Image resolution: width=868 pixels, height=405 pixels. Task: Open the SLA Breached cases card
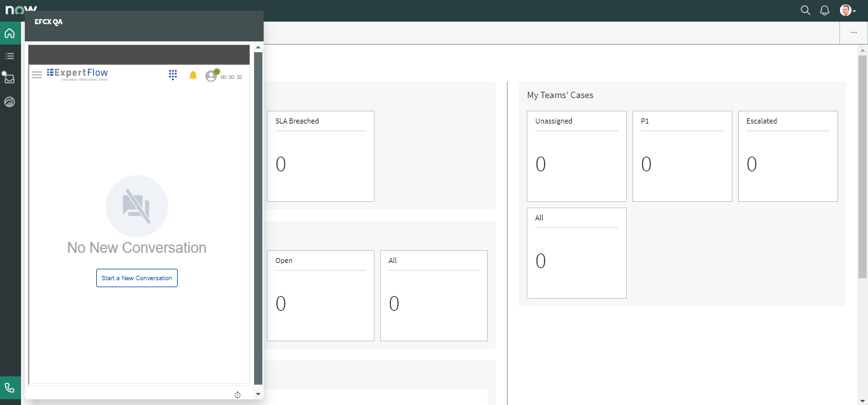tap(320, 156)
